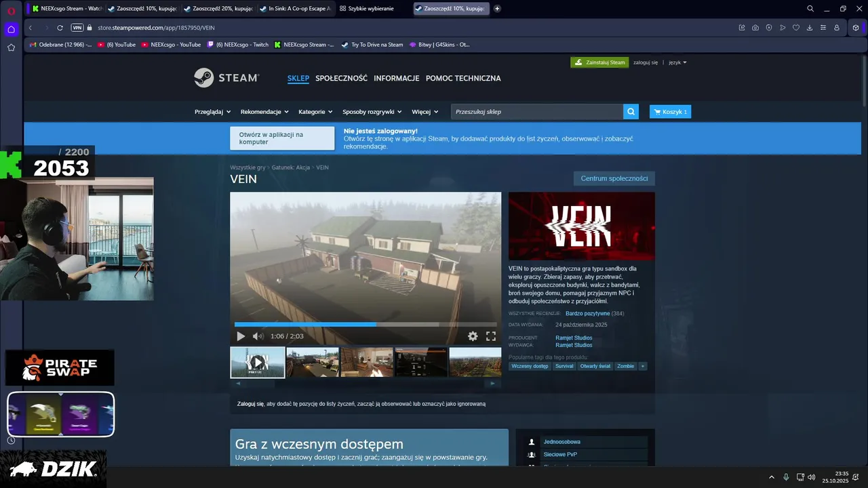Open the new tab plus button
Image resolution: width=868 pixels, height=488 pixels.
(497, 9)
